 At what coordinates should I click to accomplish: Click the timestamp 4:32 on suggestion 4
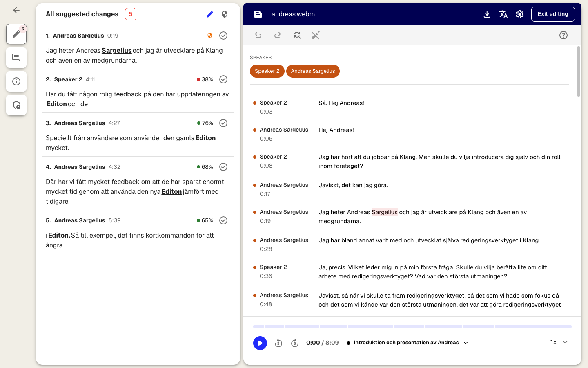(x=114, y=167)
